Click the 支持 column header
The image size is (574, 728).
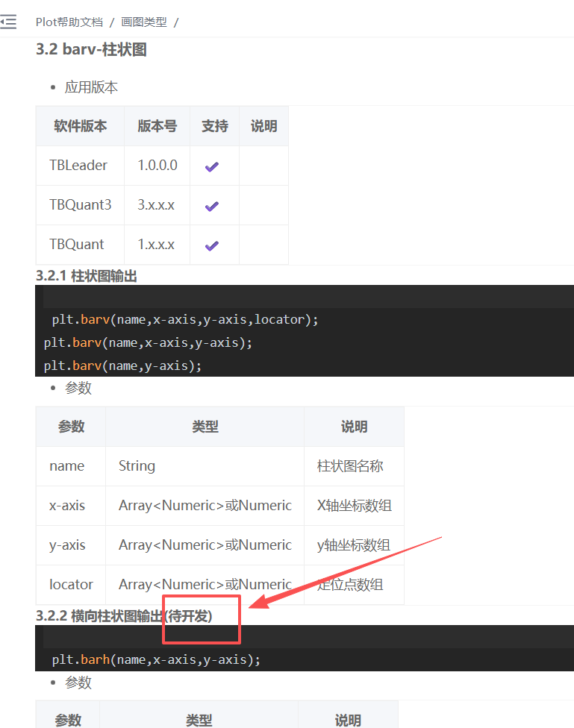214,126
